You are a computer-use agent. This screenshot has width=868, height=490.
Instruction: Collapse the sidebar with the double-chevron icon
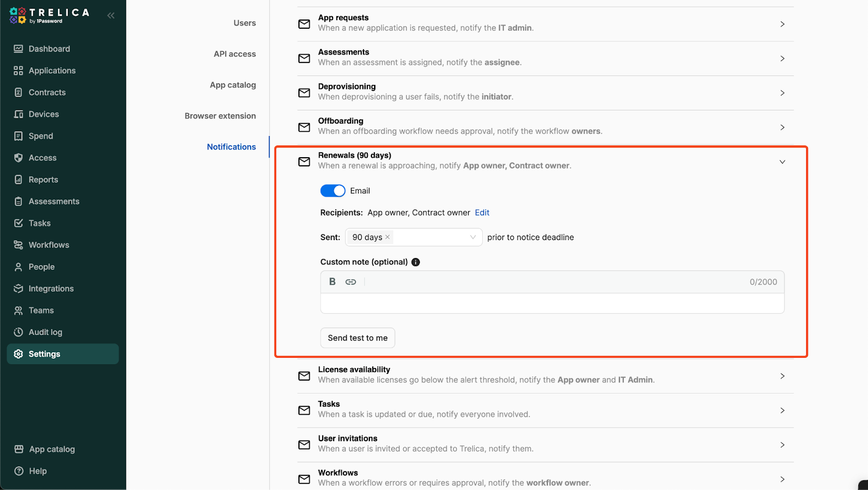pos(111,16)
